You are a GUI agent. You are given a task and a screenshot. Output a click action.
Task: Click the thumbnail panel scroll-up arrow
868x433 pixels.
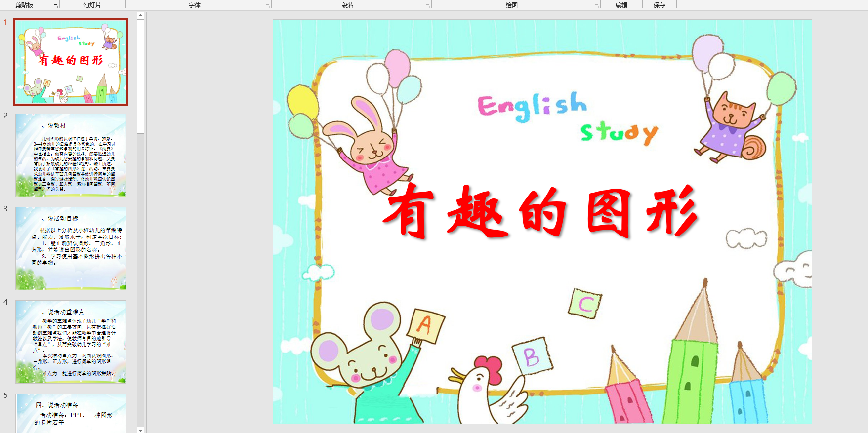pos(140,16)
